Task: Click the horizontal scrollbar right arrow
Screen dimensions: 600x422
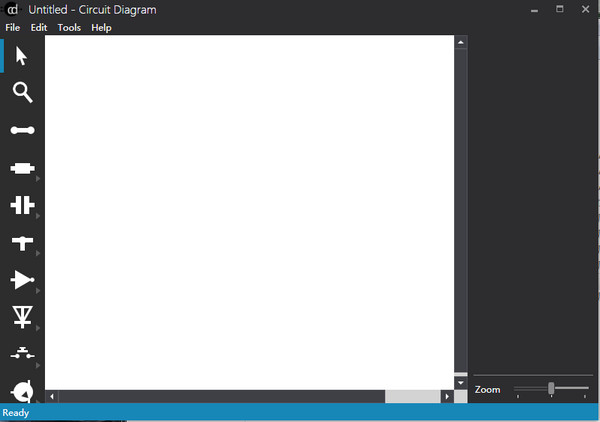Action: coord(446,397)
